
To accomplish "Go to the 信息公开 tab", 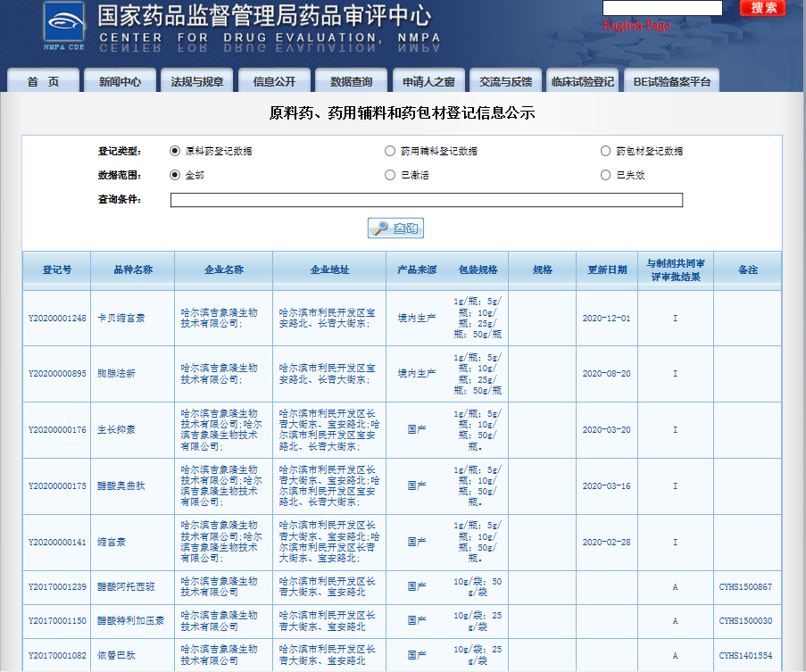I will coord(274,81).
